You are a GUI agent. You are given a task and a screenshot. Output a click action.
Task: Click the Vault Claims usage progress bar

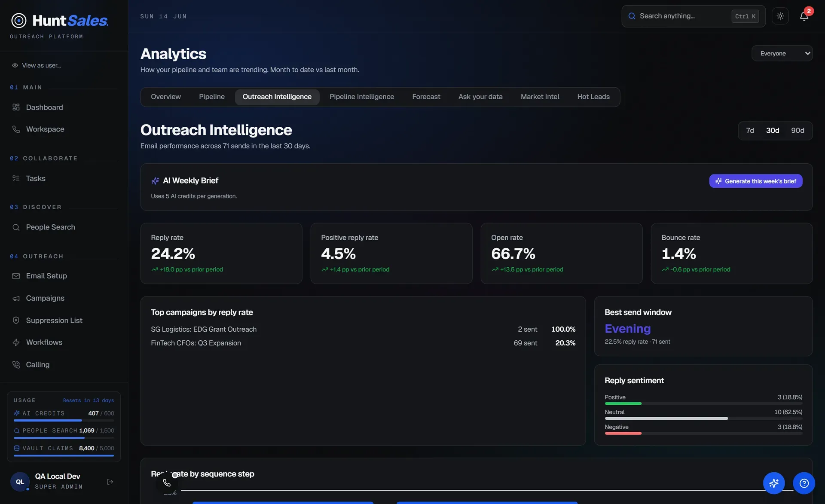point(64,455)
